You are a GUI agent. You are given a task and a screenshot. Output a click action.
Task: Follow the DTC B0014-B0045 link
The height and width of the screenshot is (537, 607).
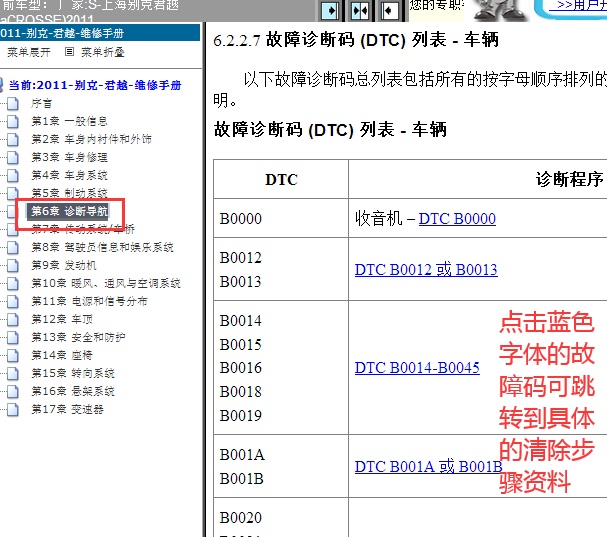tap(417, 367)
